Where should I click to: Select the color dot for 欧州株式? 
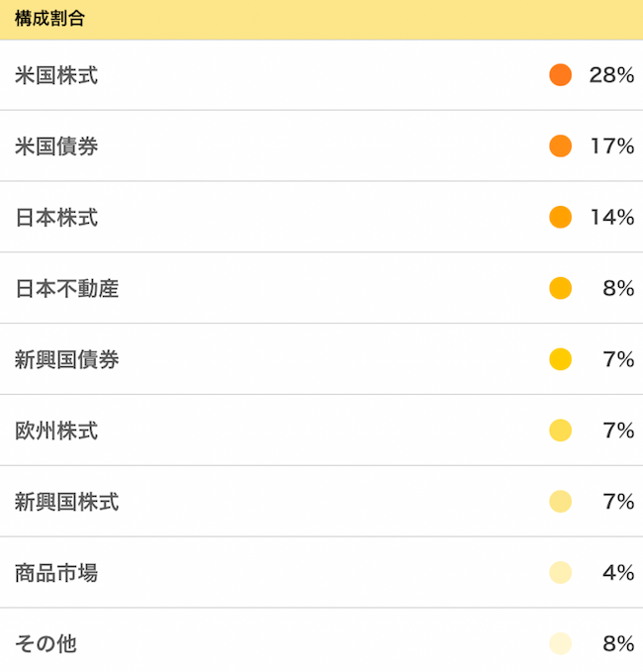pos(560,431)
